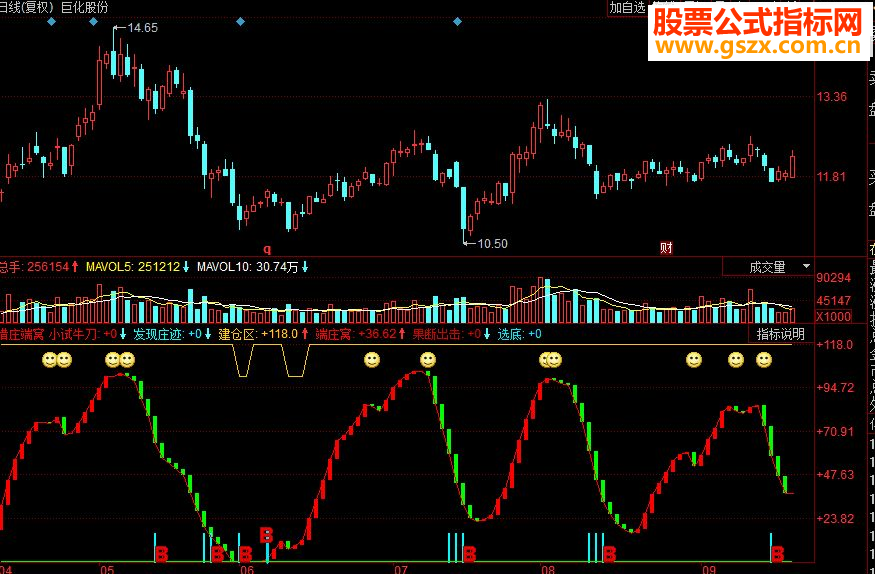Click the 90294 volume axis label
This screenshot has height=574, width=875.
coord(833,278)
